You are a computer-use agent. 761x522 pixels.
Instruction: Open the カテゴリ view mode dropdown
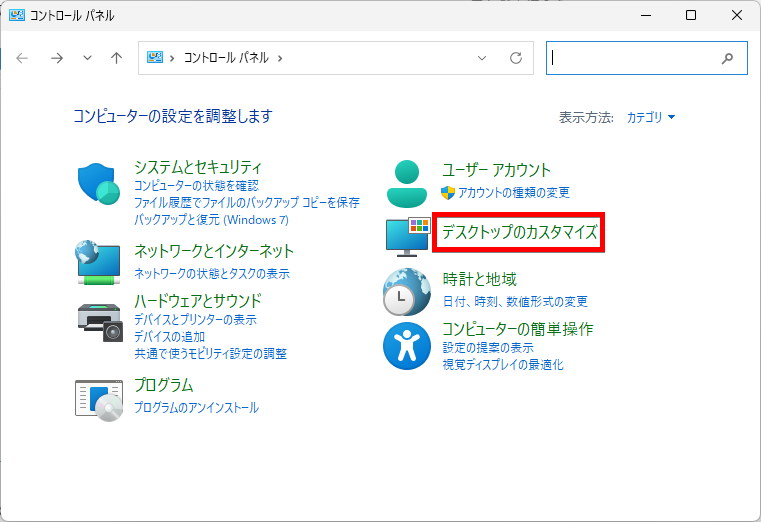pos(651,117)
